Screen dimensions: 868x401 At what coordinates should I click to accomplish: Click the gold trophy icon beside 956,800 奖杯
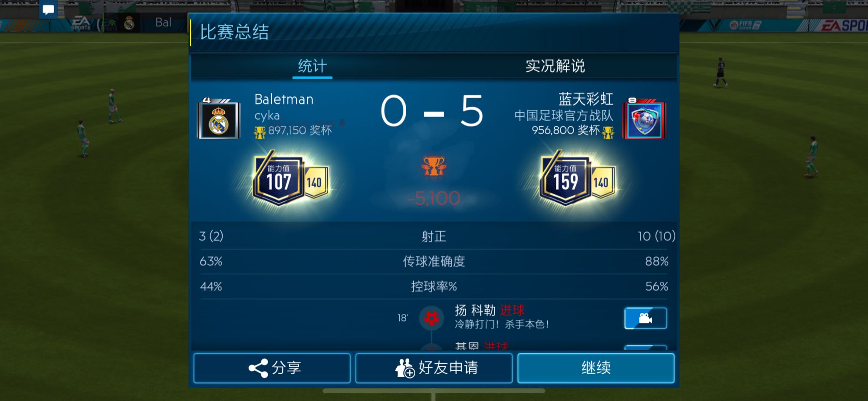coord(608,132)
